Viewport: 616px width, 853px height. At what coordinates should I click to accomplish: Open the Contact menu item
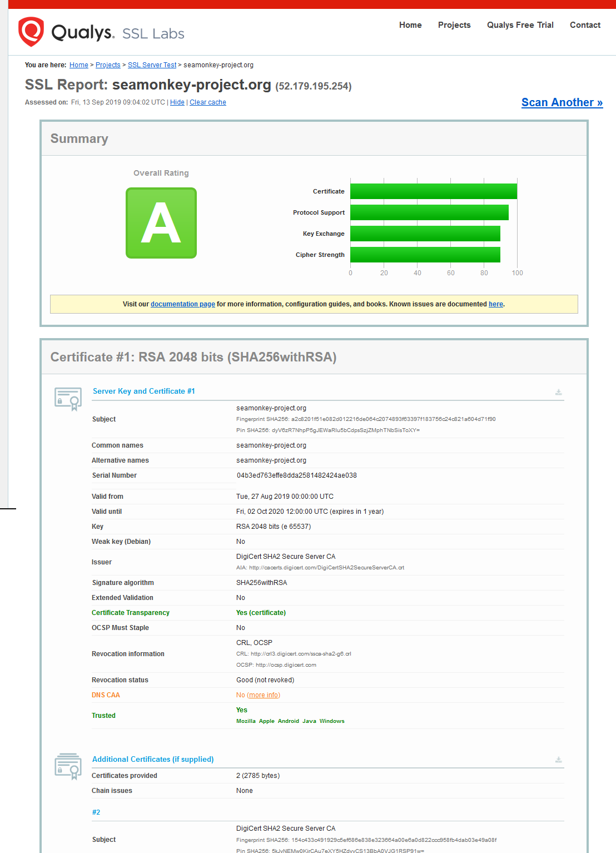point(585,25)
